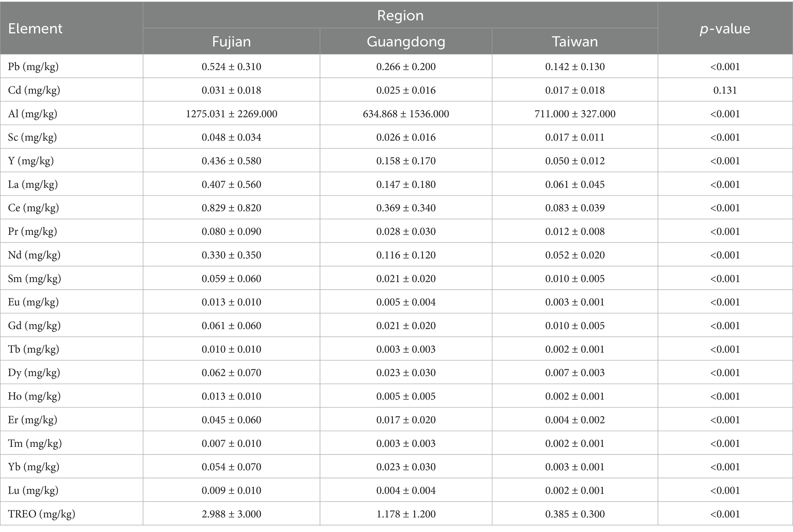Click Fujian value 0.829 ± 0.820
This screenshot has width=793, height=532.
[x=231, y=208]
